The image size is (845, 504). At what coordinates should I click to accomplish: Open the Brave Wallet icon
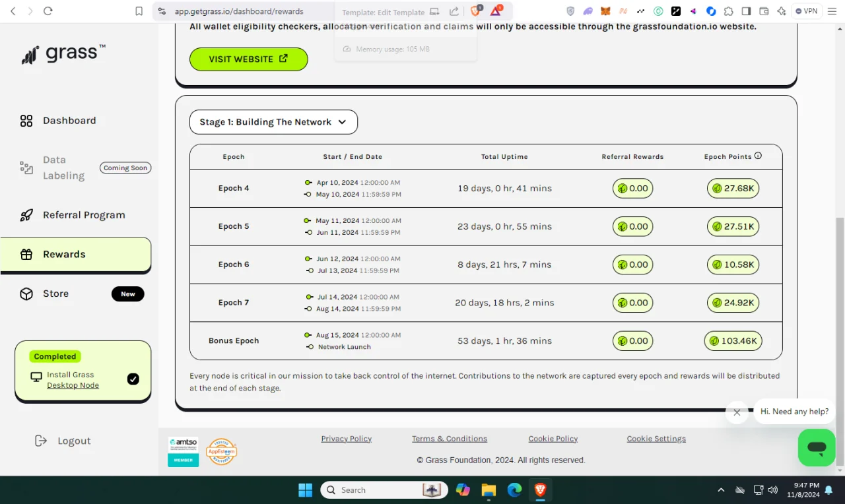[764, 11]
